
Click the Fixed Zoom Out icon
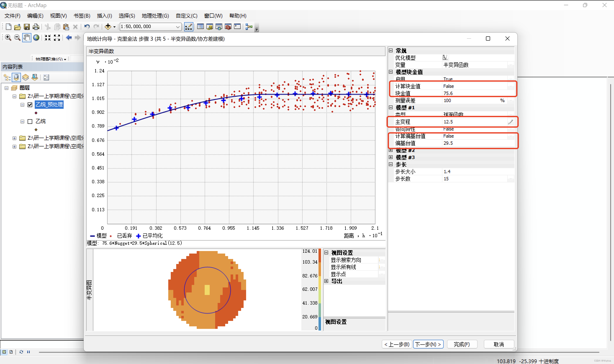(x=57, y=37)
